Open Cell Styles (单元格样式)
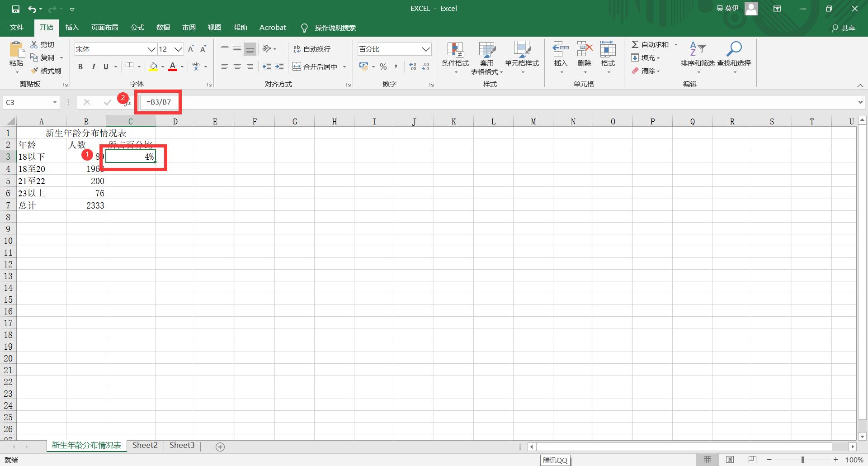 (x=522, y=58)
